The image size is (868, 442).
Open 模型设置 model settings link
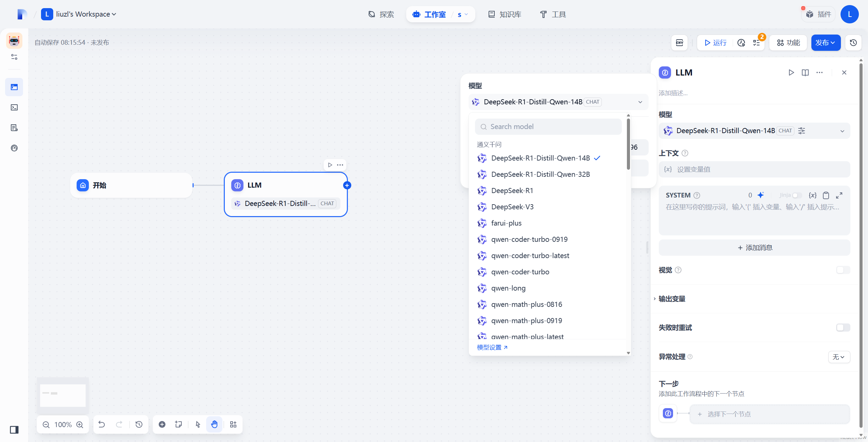[492, 348]
